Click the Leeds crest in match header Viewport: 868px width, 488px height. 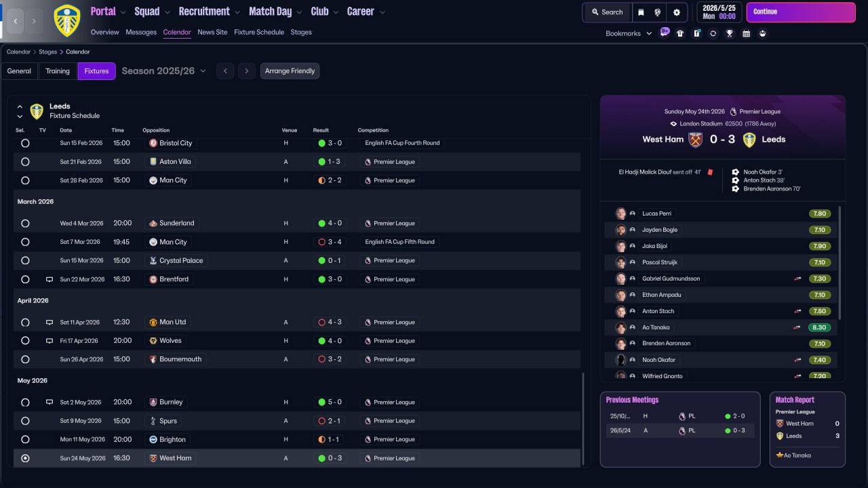749,140
